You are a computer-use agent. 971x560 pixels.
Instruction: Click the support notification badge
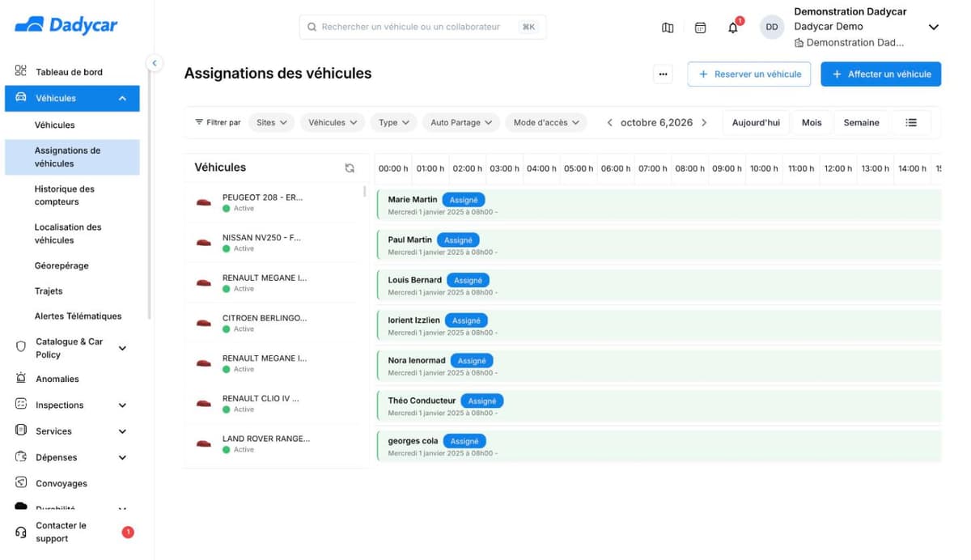128,532
